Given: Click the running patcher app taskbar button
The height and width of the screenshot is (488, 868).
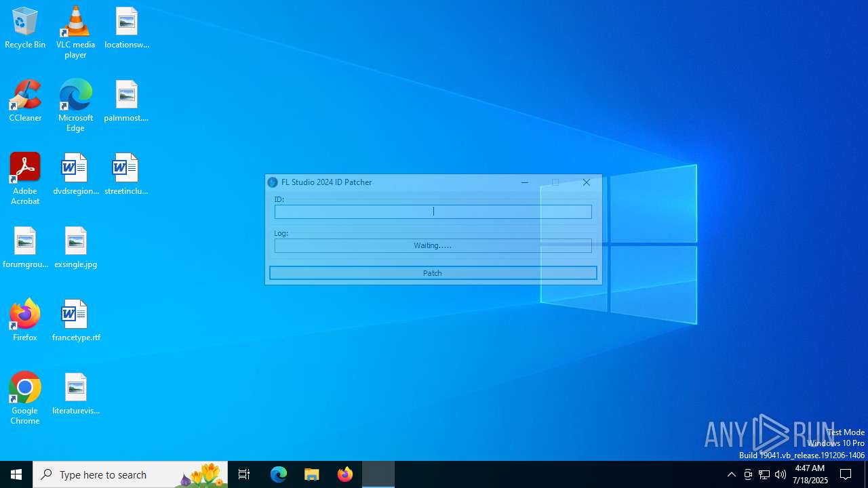Looking at the screenshot, I should [x=378, y=474].
